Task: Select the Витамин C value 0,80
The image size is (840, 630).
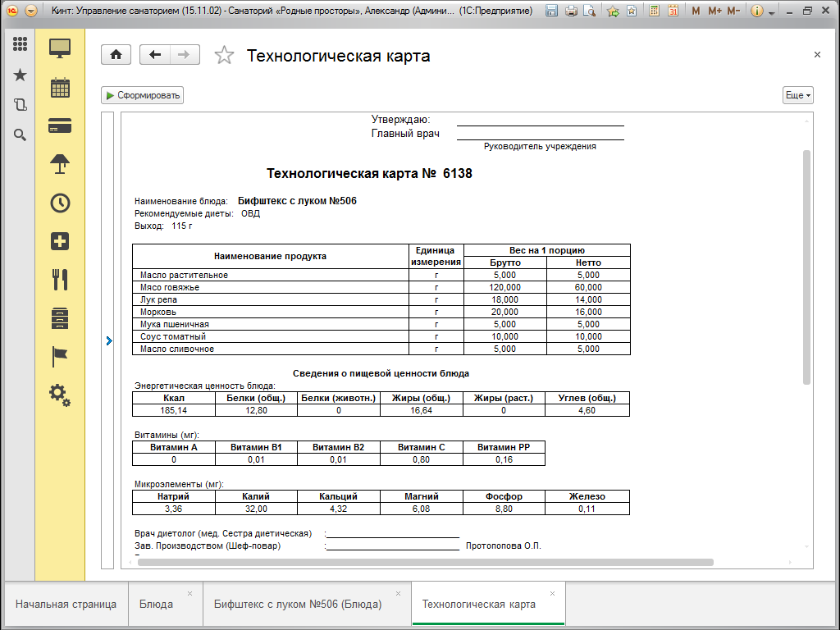Action: tap(421, 459)
